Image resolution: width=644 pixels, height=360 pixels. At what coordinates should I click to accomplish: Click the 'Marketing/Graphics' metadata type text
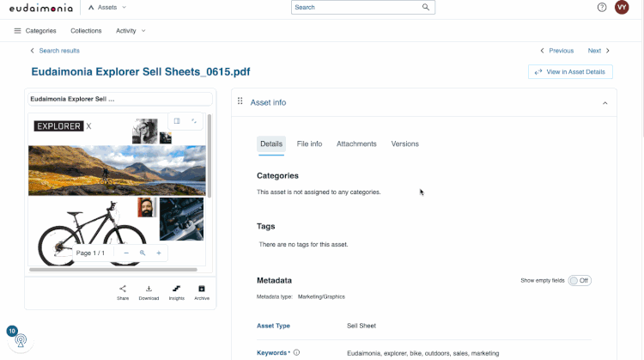321,296
